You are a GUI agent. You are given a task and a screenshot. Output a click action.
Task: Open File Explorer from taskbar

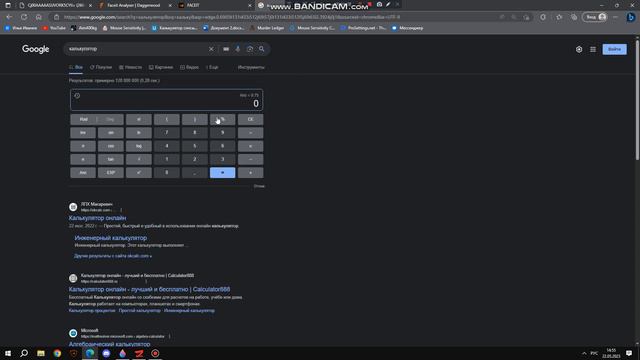coord(40,353)
